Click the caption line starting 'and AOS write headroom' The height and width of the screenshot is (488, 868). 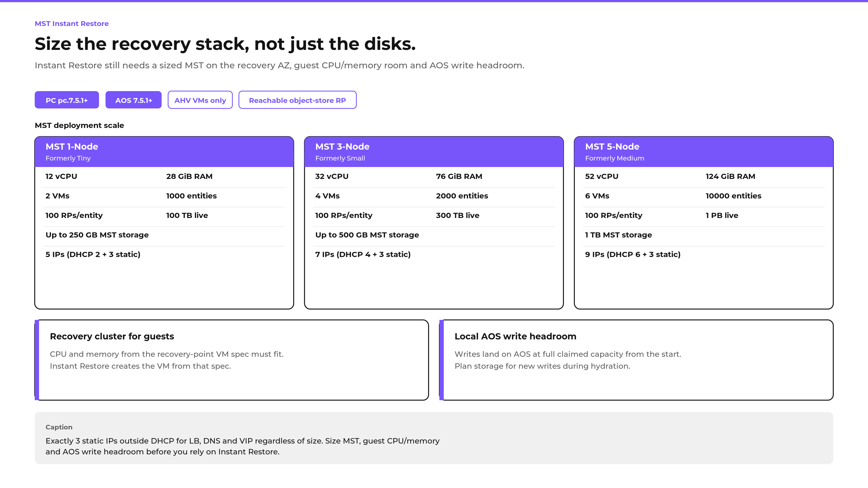162,452
